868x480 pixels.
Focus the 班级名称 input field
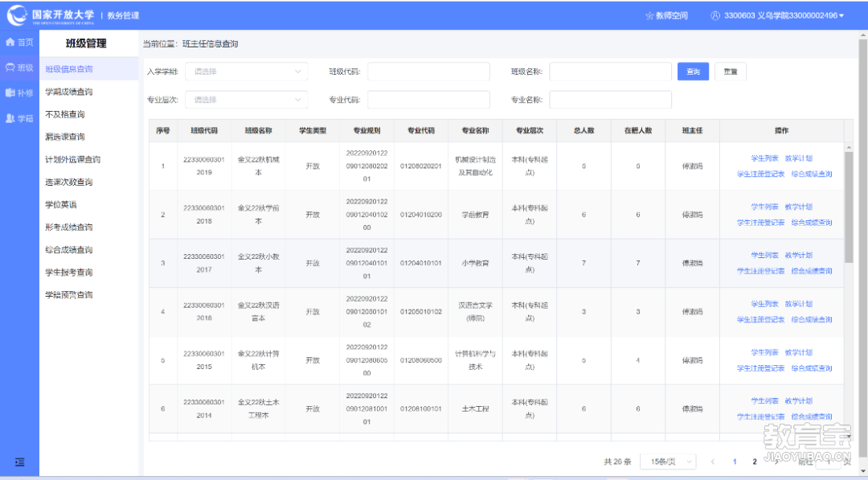(x=611, y=72)
